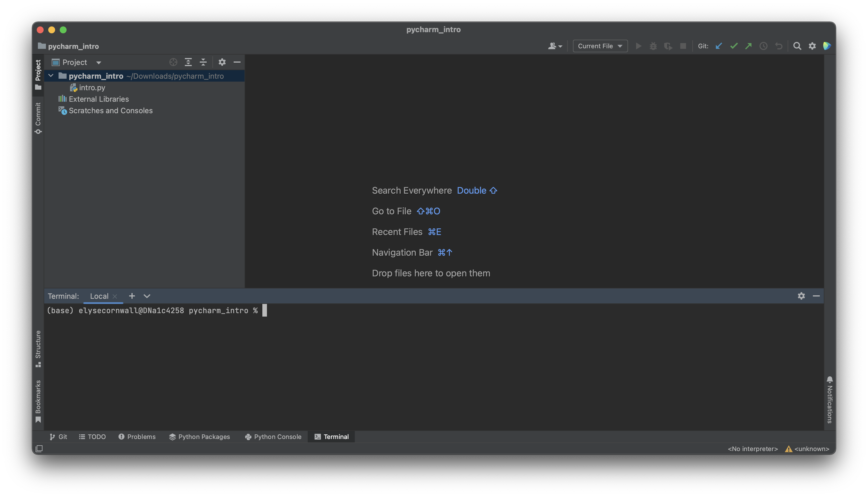This screenshot has height=497, width=868.
Task: Click the No interpreter status widget
Action: [752, 448]
